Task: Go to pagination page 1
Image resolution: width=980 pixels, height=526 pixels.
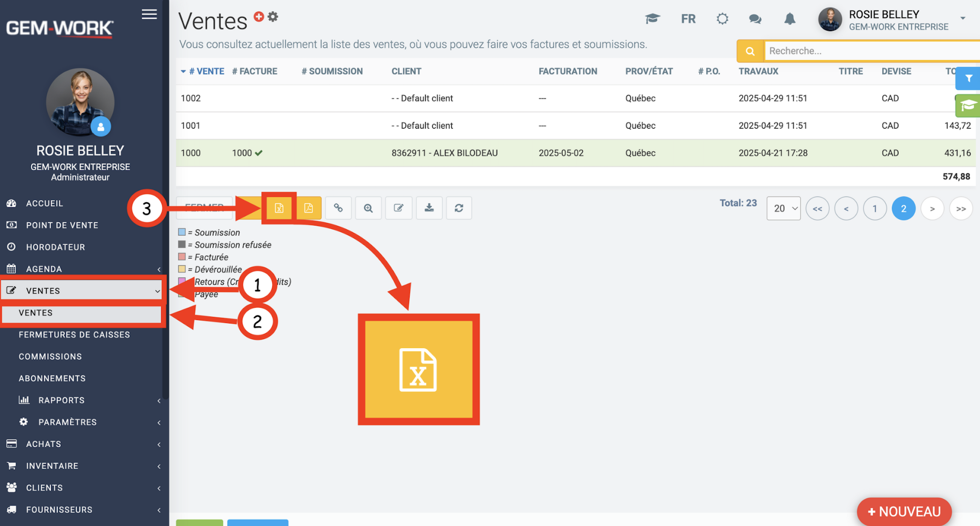Action: click(875, 209)
